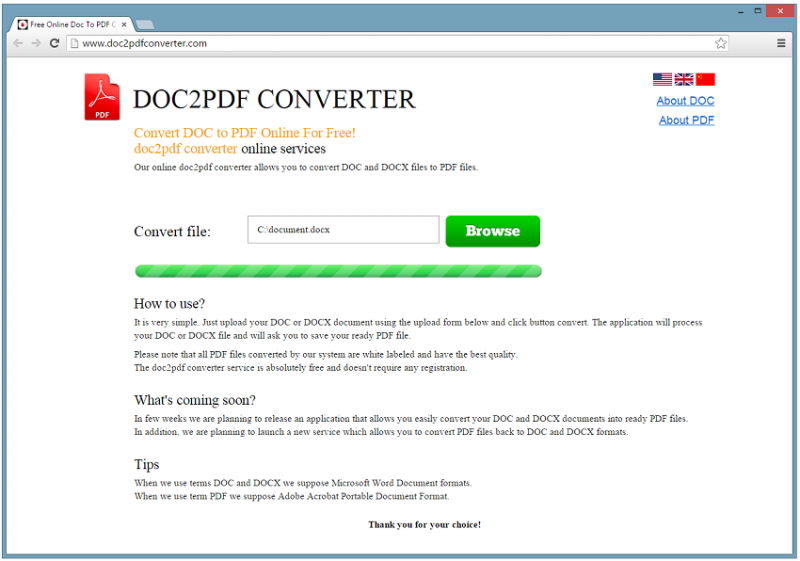Click the page icon in address bar
Viewport: 800px width, 561px height.
[74, 43]
